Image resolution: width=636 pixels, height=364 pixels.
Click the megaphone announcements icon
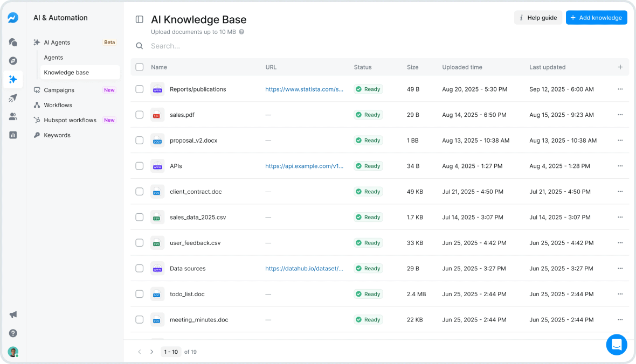[x=12, y=314]
